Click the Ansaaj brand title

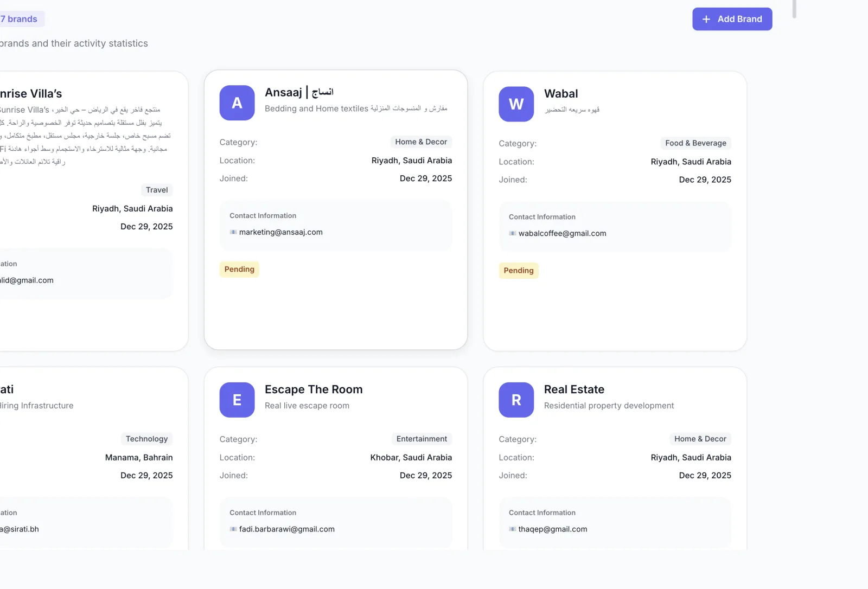pyautogui.click(x=299, y=92)
